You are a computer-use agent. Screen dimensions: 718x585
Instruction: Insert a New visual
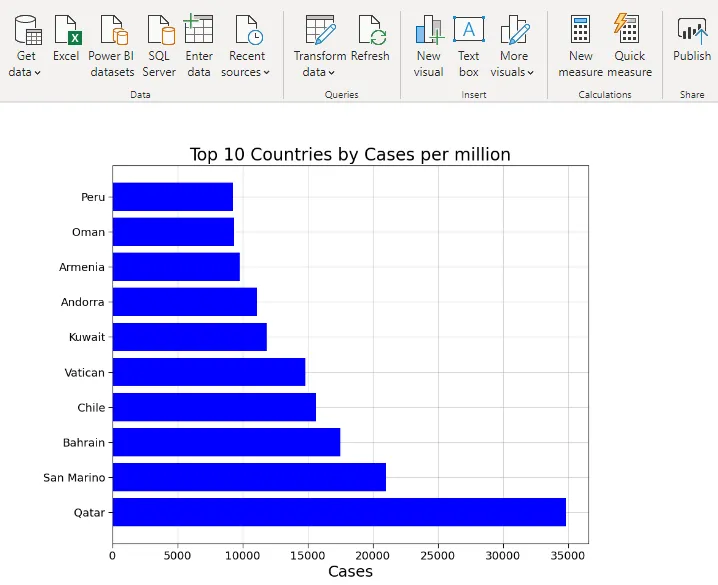pos(429,30)
